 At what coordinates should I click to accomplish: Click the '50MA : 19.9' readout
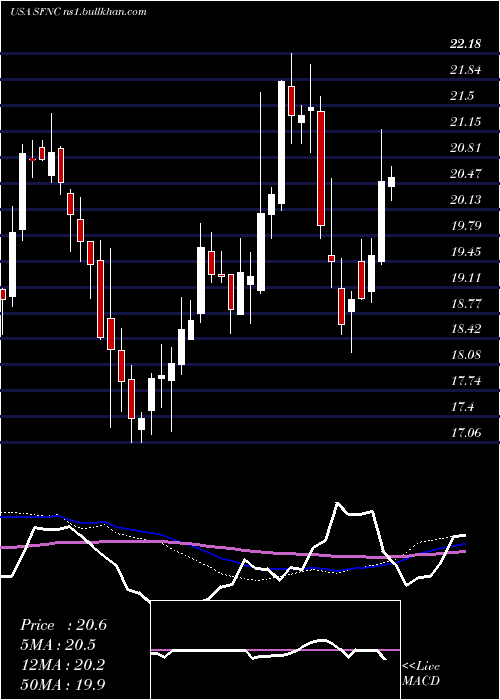pos(62,684)
